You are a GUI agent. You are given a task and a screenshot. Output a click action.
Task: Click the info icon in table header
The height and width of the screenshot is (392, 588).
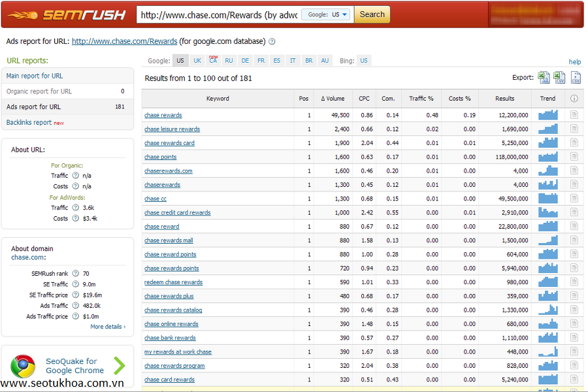pos(574,99)
